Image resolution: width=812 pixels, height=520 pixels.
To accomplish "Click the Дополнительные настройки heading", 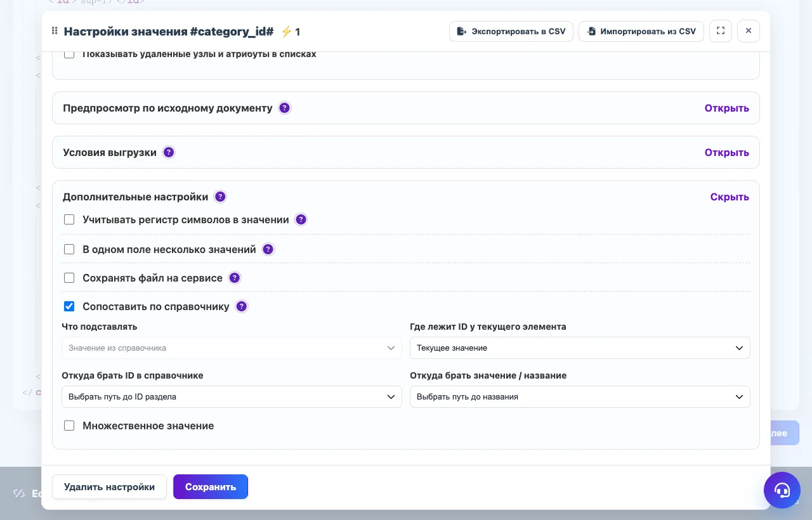I will [135, 197].
